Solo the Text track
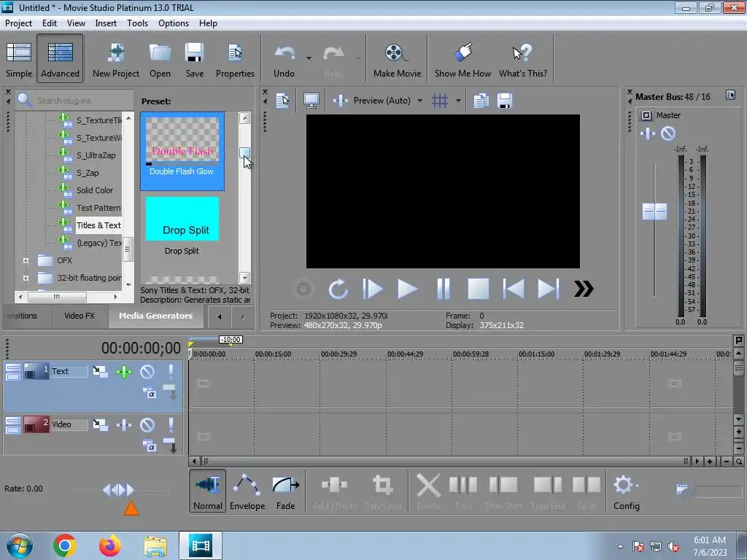Viewport: 747px width, 560px height. point(171,371)
